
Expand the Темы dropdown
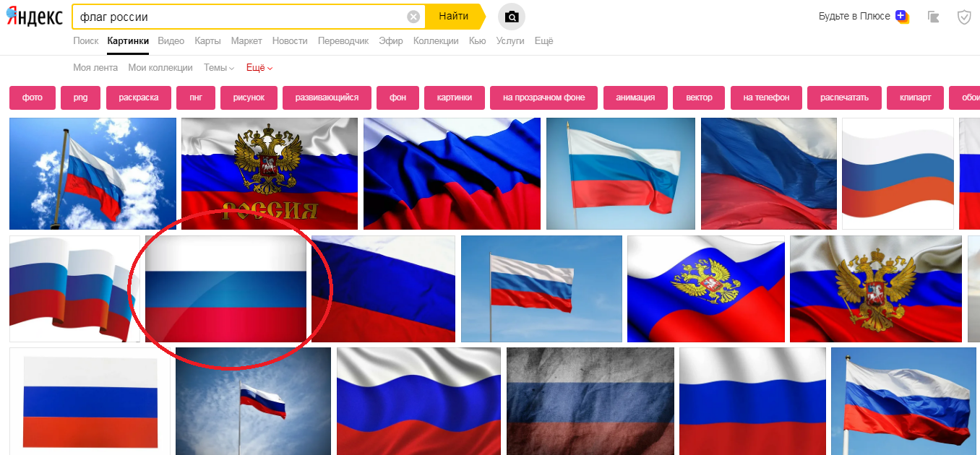[219, 68]
